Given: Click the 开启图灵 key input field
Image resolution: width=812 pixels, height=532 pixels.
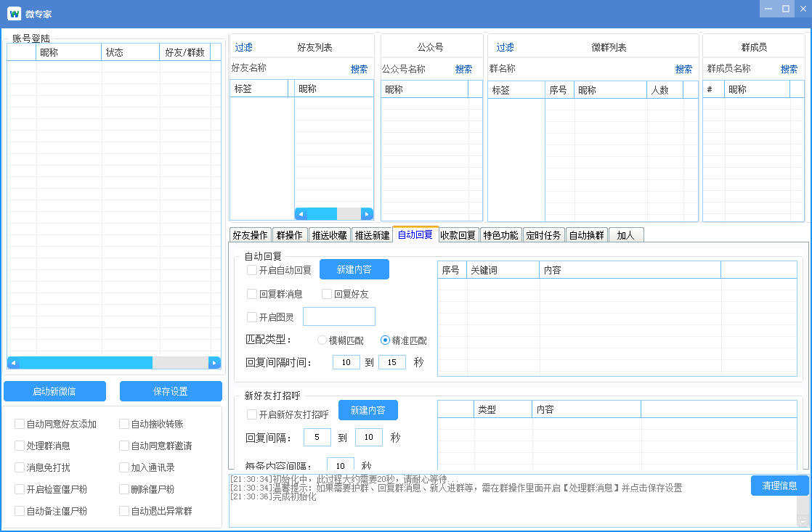Looking at the screenshot, I should click(338, 316).
